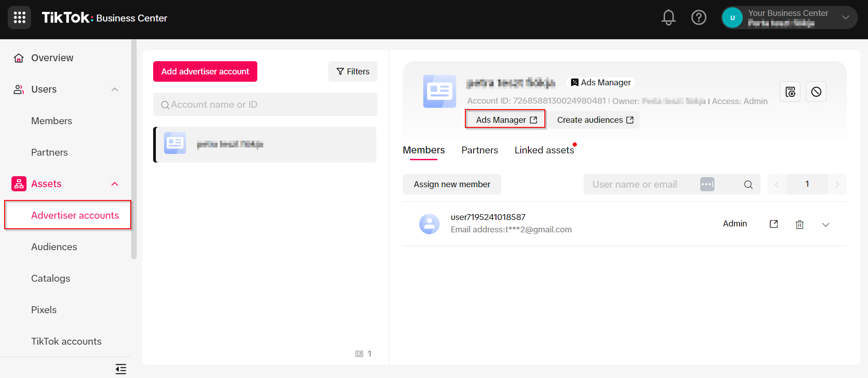Collapse sidebar using bottom menu icon
This screenshot has width=868, height=378.
121,369
